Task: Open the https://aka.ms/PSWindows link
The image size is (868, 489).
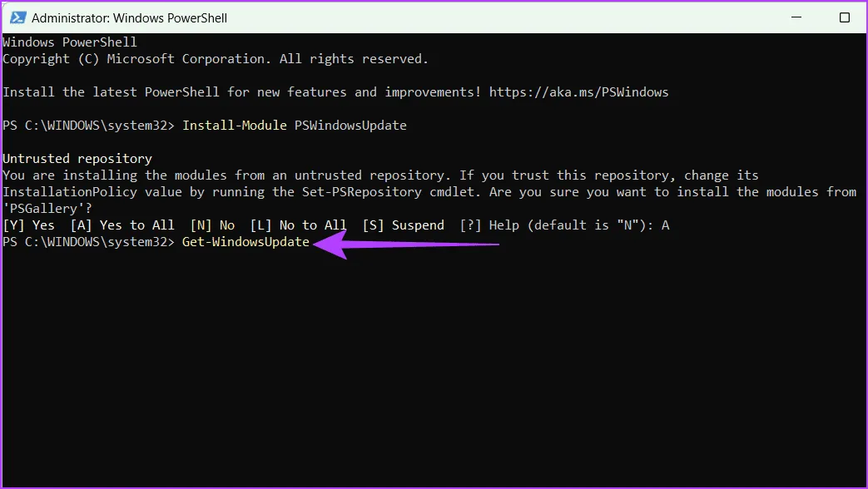Action: tap(580, 91)
